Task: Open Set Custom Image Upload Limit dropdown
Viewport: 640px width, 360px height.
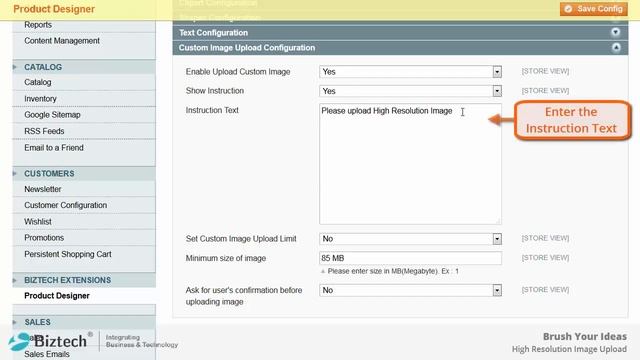Action: click(410, 239)
